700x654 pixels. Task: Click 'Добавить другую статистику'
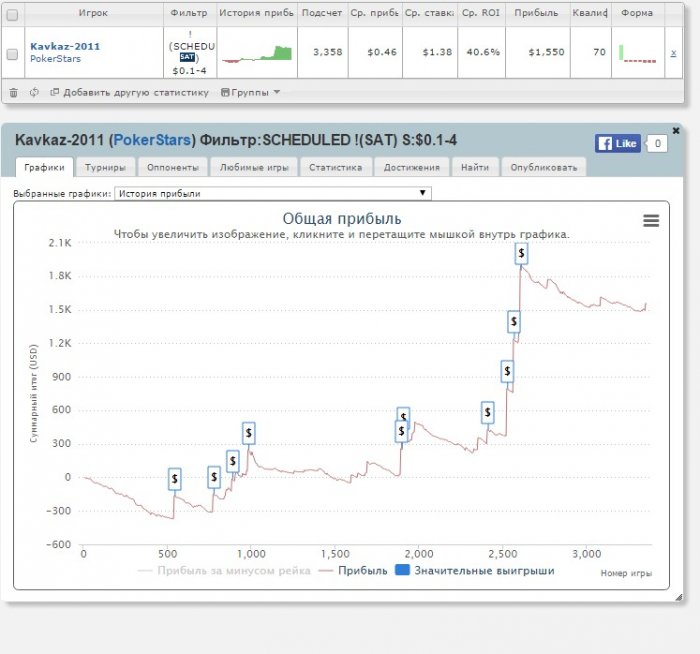click(x=130, y=92)
